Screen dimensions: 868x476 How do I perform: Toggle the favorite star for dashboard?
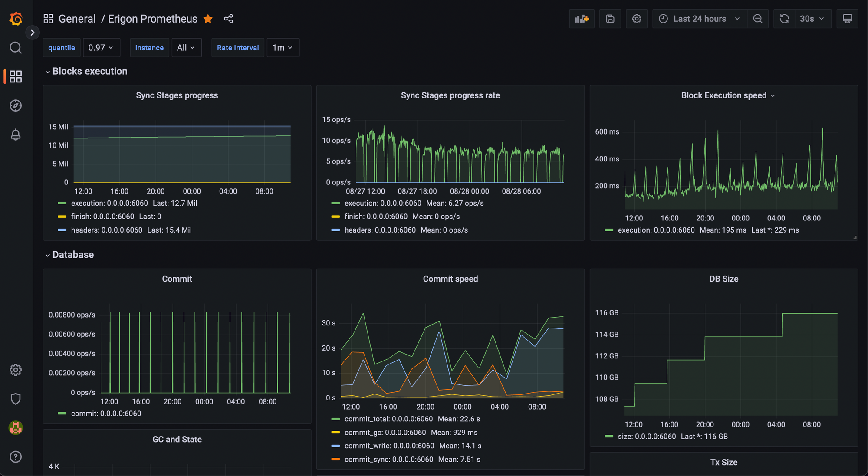[x=208, y=19]
